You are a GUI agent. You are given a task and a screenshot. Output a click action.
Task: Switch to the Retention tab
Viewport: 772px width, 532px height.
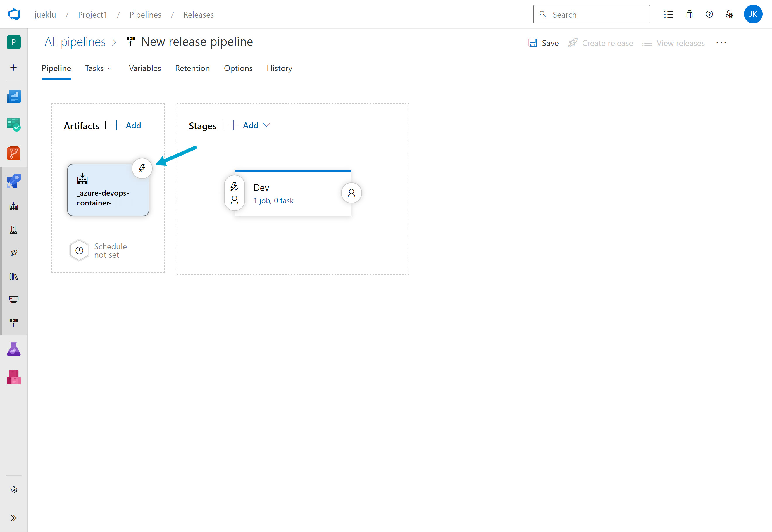[x=192, y=68]
